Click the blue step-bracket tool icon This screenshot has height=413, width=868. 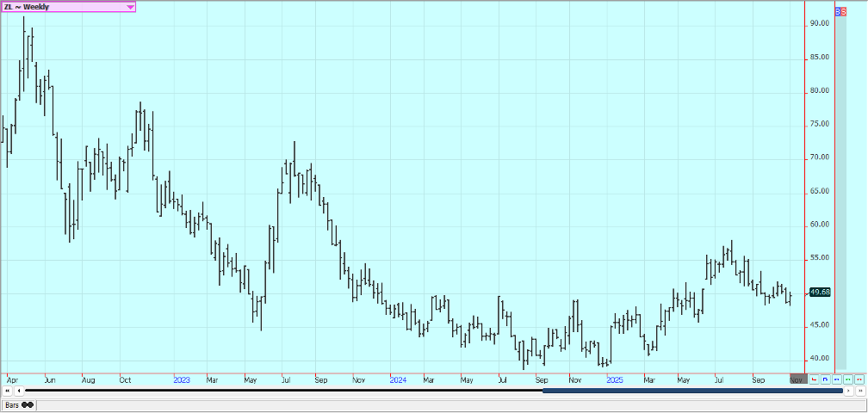tap(826, 379)
